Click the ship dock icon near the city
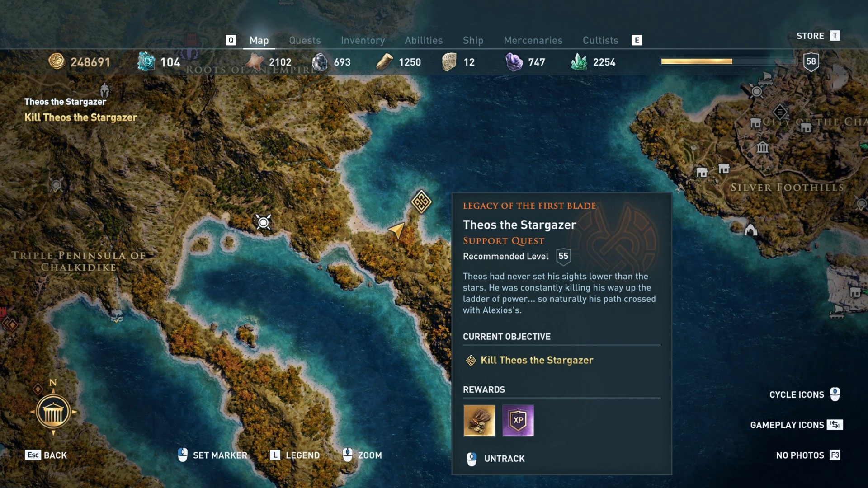Viewport: 868px width, 488px height. (x=765, y=79)
